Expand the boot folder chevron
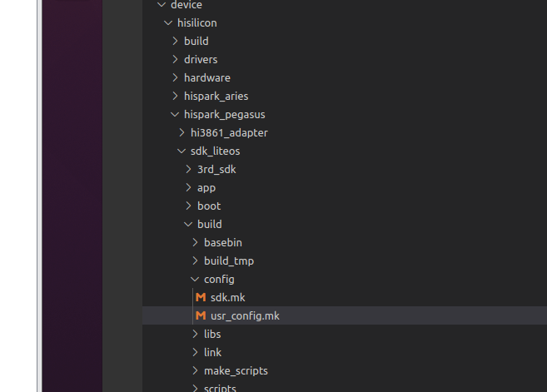 tap(188, 206)
